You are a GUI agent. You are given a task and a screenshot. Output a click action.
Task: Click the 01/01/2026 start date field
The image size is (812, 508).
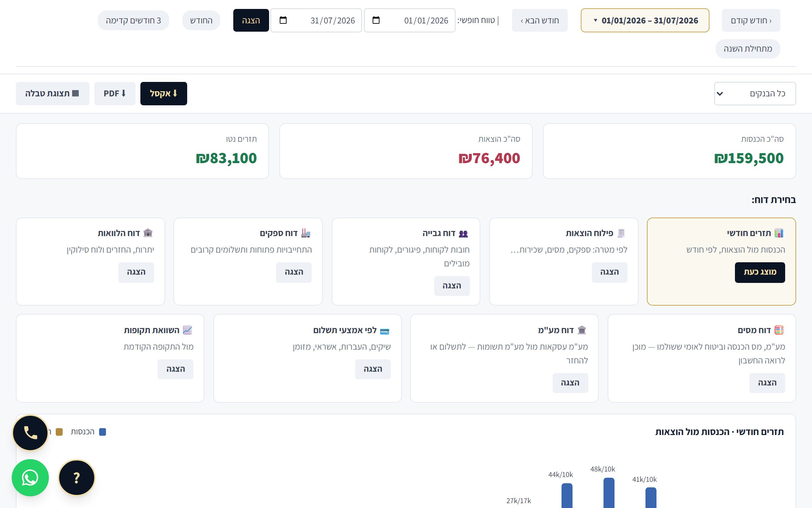(410, 20)
